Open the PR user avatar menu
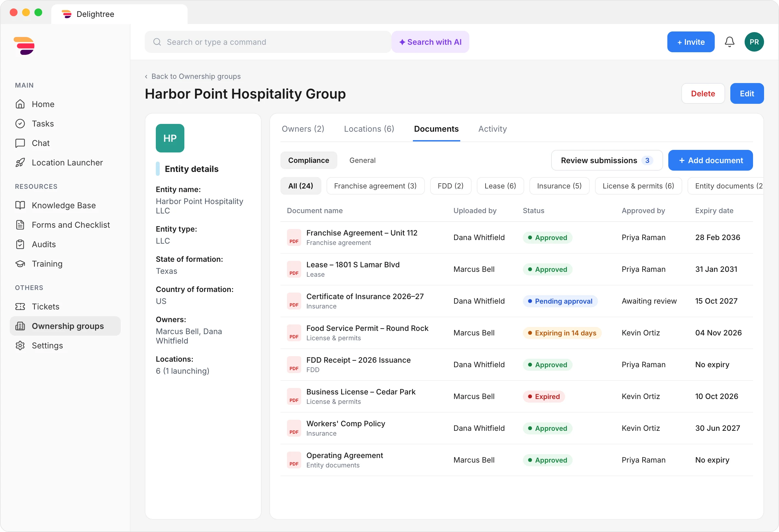Image resolution: width=779 pixels, height=532 pixels. pos(754,42)
